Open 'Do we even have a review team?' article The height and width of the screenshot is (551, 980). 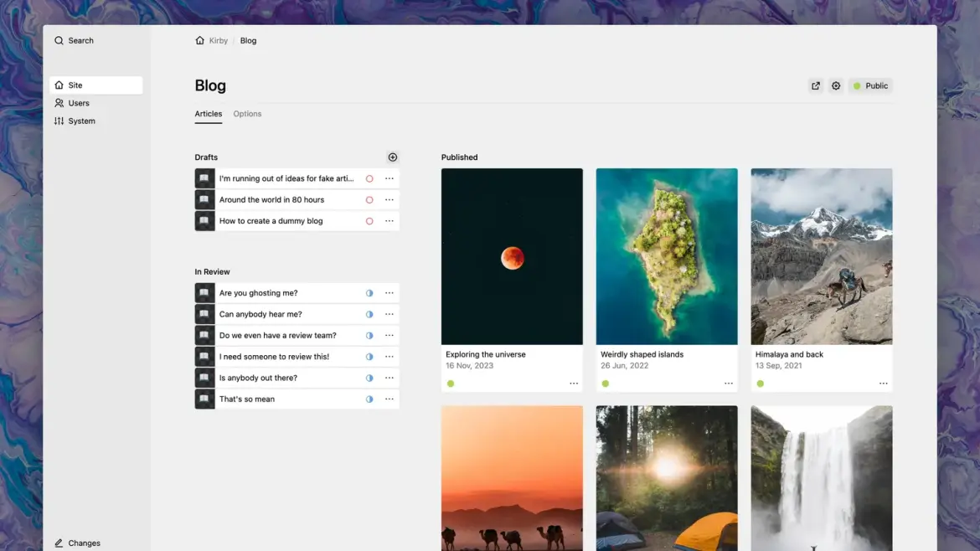point(277,336)
